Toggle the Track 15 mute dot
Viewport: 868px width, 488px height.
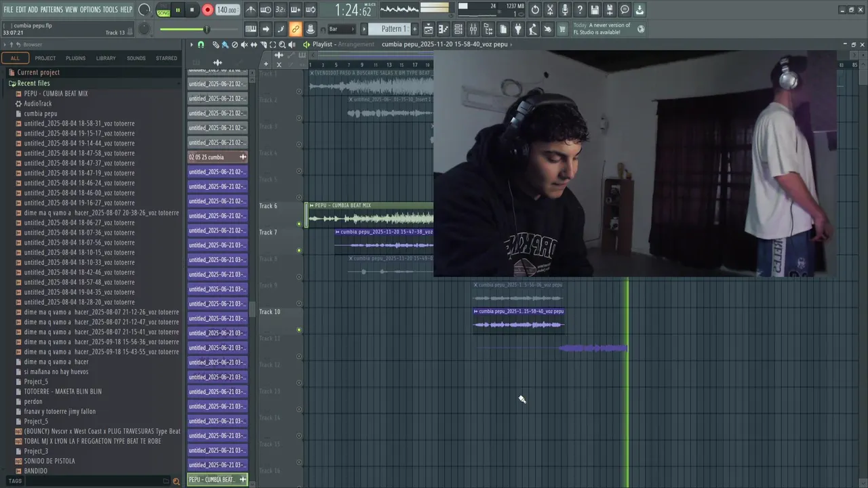tap(299, 462)
